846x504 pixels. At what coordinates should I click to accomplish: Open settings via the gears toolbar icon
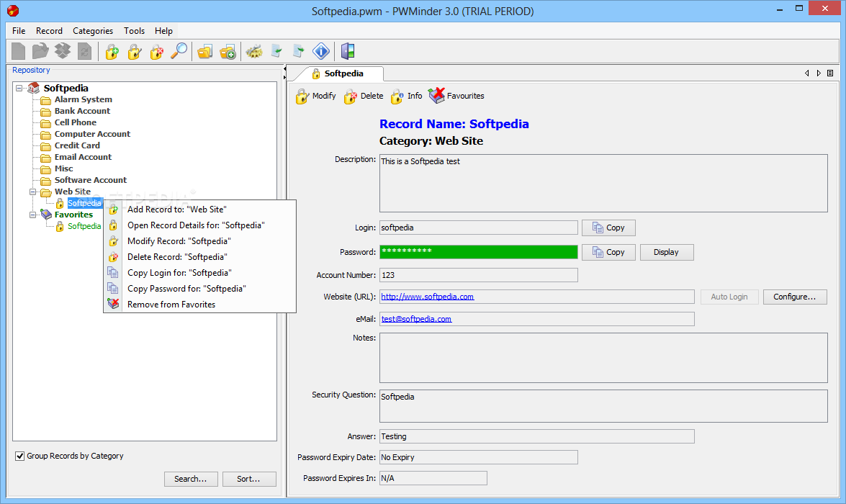click(x=254, y=51)
